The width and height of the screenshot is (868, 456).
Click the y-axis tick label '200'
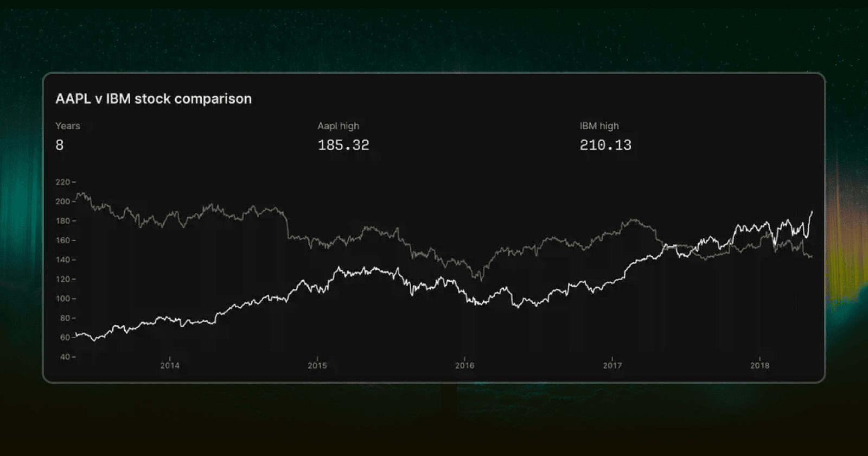point(63,201)
